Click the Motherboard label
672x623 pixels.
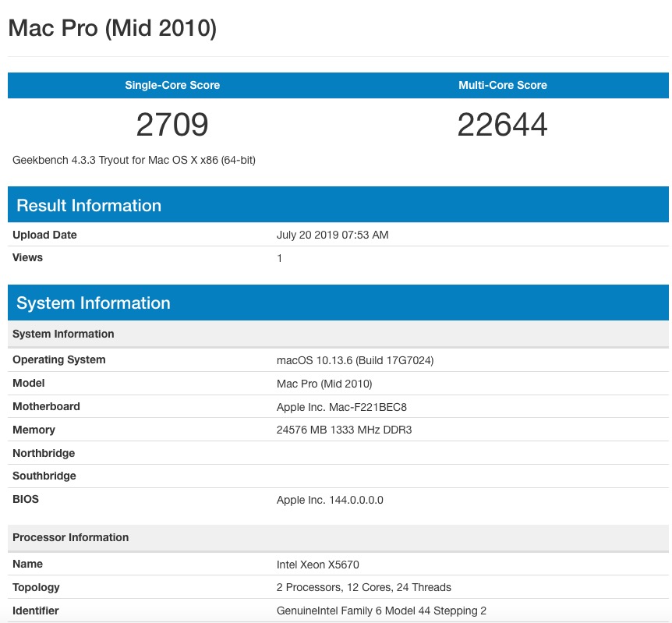click(46, 406)
